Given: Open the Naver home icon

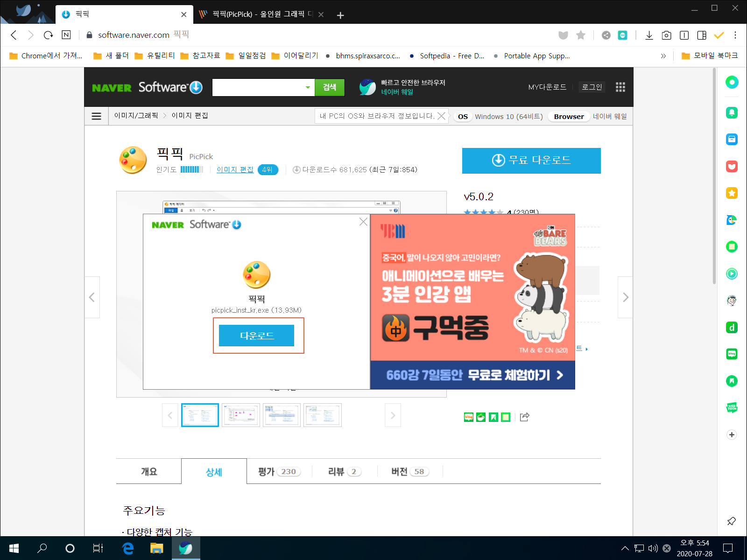Looking at the screenshot, I should 66,35.
